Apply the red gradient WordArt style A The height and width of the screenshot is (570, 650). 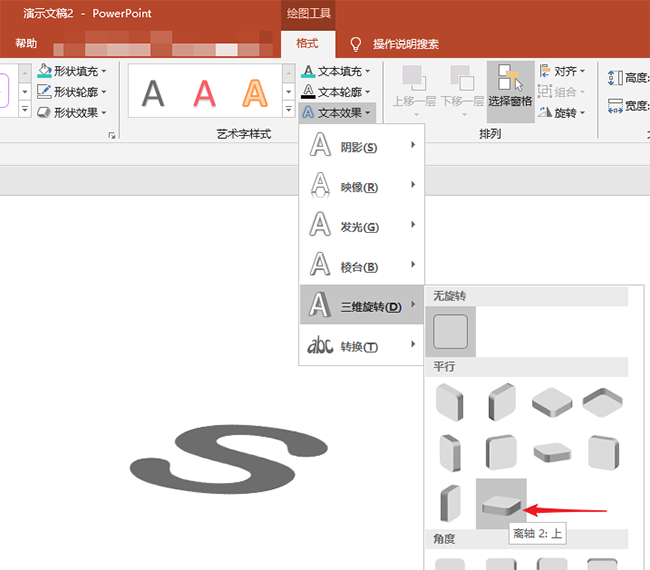coord(204,93)
